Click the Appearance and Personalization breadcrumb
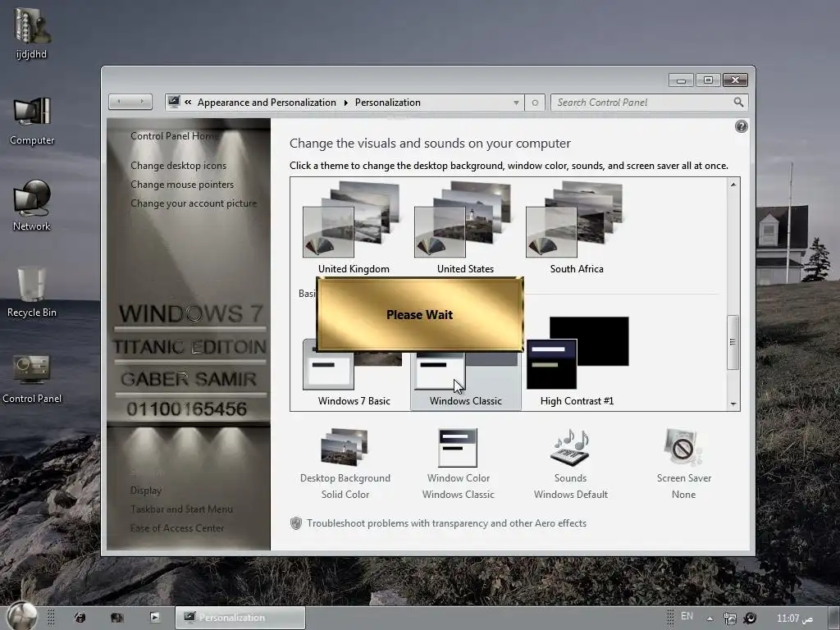Image resolution: width=840 pixels, height=630 pixels. click(267, 103)
